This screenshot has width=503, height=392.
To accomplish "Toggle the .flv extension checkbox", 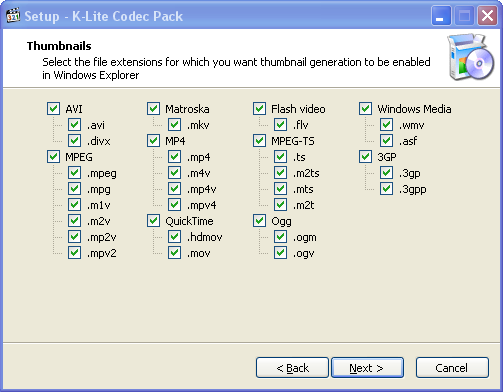I will click(x=280, y=125).
